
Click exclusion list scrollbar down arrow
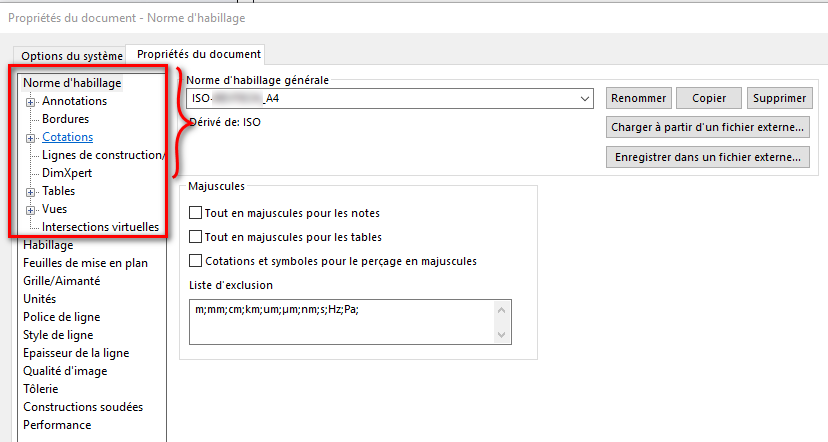pyautogui.click(x=502, y=335)
